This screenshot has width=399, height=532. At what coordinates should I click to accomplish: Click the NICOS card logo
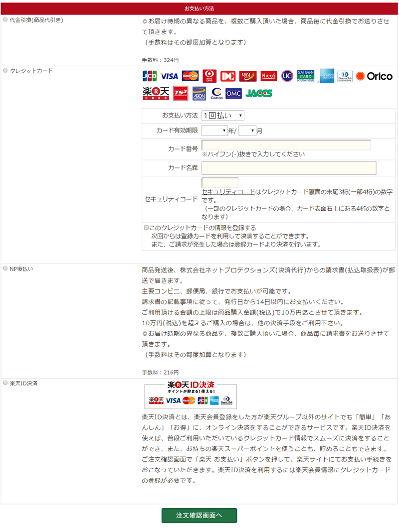point(269,76)
